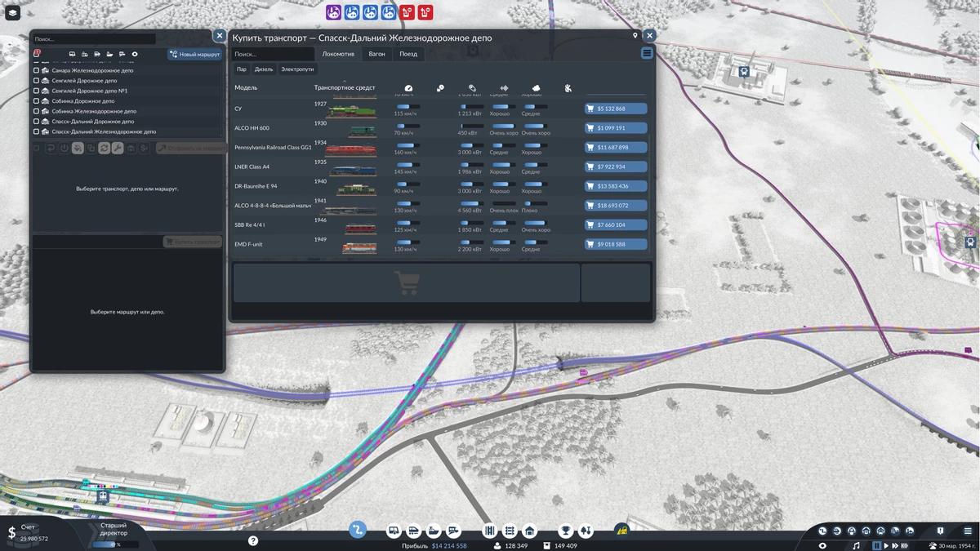The height and width of the screenshot is (551, 980).
Task: Filter vehicle list by ship icon
Action: [109, 54]
